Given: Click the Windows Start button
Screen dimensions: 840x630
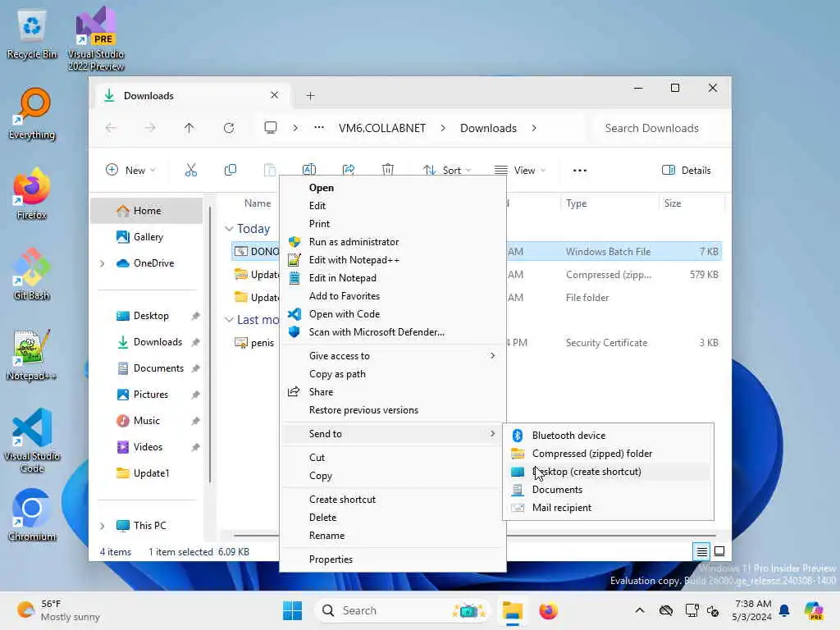Looking at the screenshot, I should pyautogui.click(x=293, y=610).
